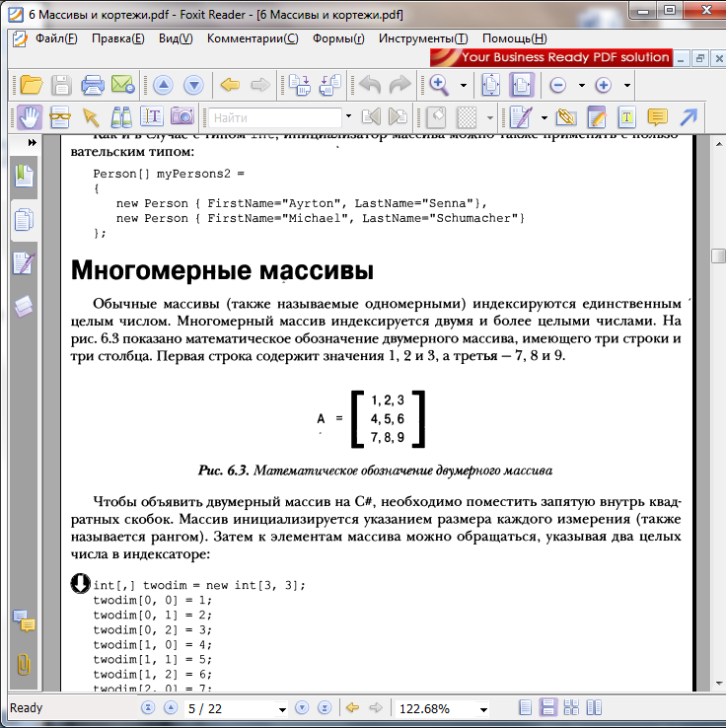Open the Формы menu
Image resolution: width=726 pixels, height=728 pixels.
(x=338, y=38)
